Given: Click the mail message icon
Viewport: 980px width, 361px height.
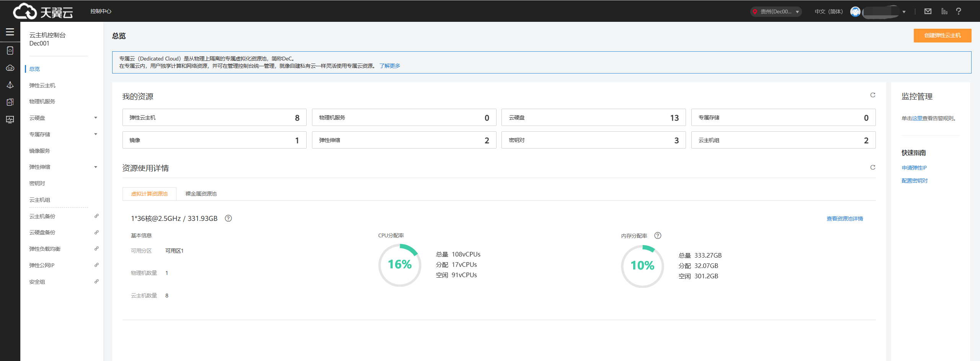Looking at the screenshot, I should pos(928,11).
